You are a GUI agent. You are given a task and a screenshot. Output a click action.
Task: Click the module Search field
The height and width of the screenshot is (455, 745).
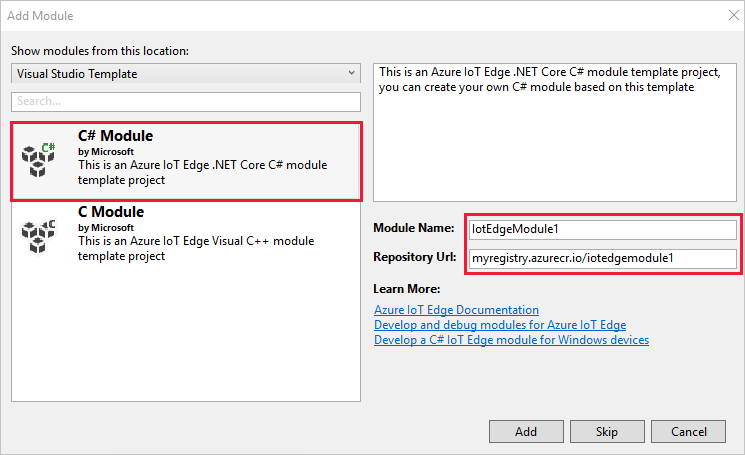186,102
